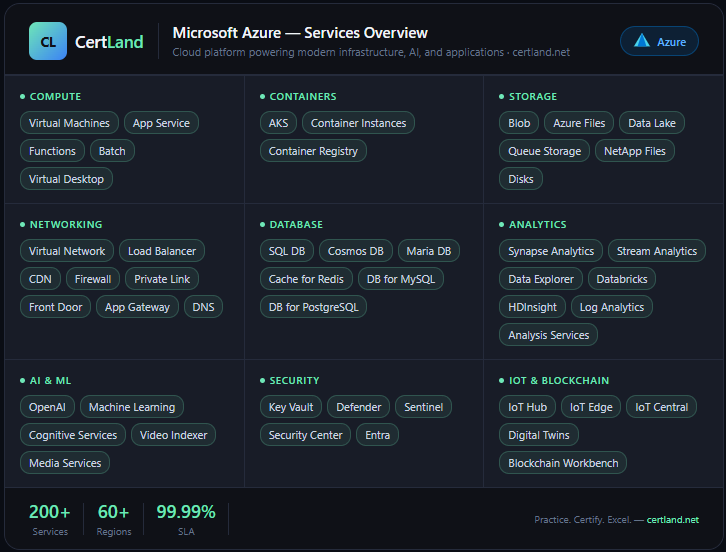Image resolution: width=726 pixels, height=552 pixels.
Task: Click the NetApp Files pill
Action: (635, 151)
